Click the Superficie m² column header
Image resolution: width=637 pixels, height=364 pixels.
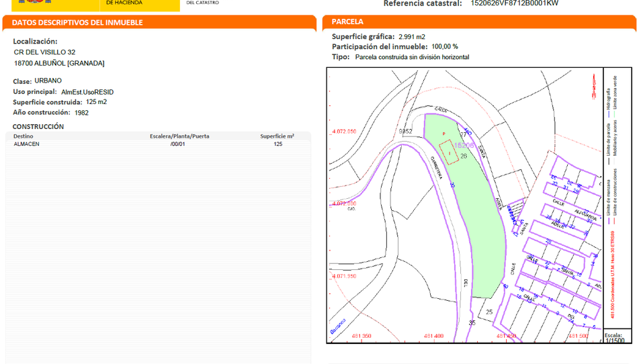pos(277,136)
